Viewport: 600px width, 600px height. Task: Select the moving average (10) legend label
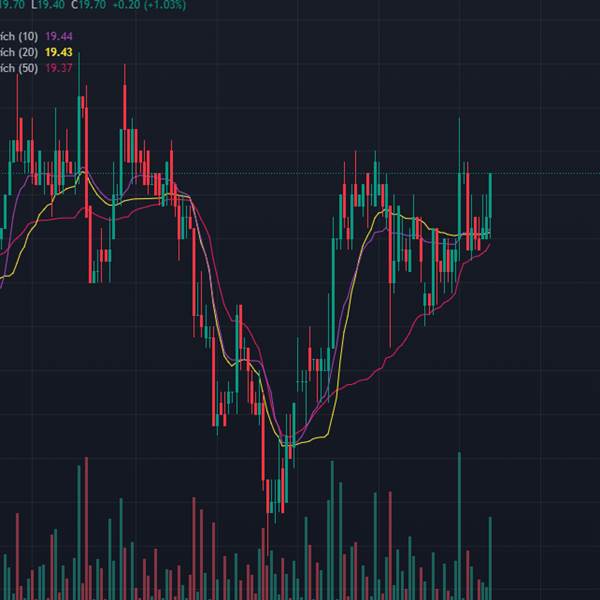pyautogui.click(x=19, y=36)
